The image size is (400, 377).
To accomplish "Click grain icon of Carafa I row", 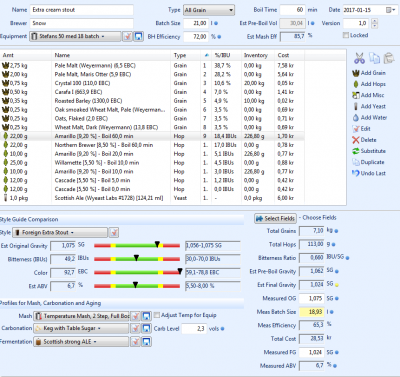I will 5,92.
